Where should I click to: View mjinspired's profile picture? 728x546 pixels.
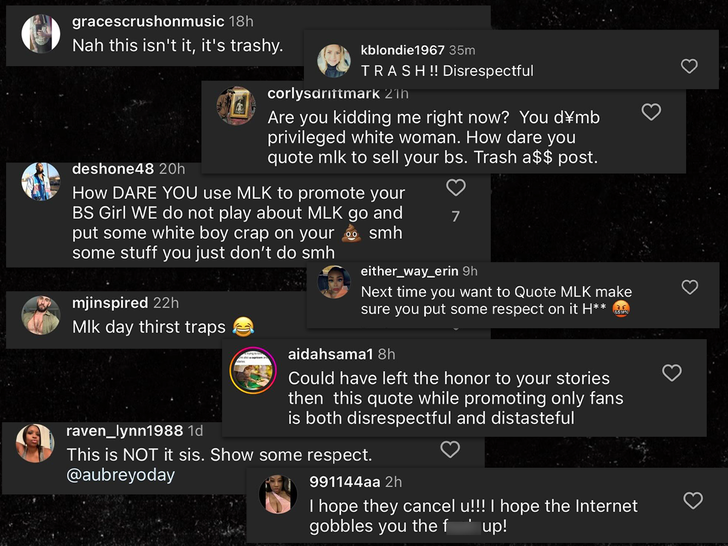[x=41, y=315]
